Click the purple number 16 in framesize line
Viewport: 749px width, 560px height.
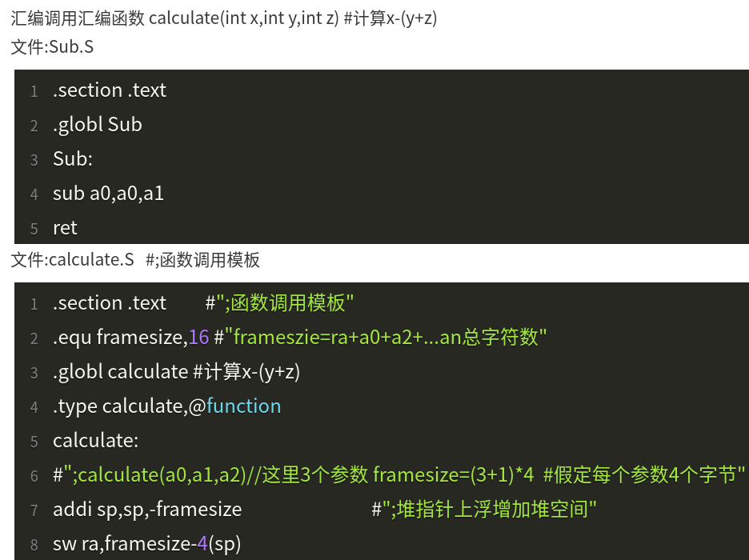198,337
